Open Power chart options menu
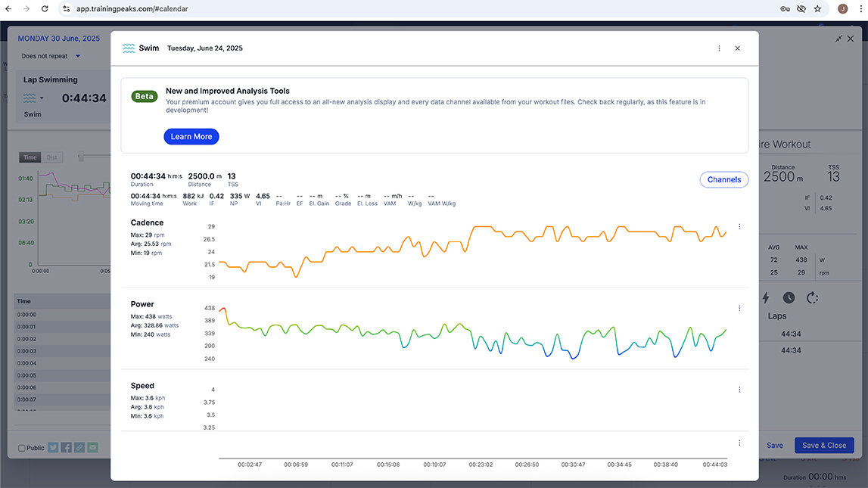868x488 pixels. [x=739, y=308]
